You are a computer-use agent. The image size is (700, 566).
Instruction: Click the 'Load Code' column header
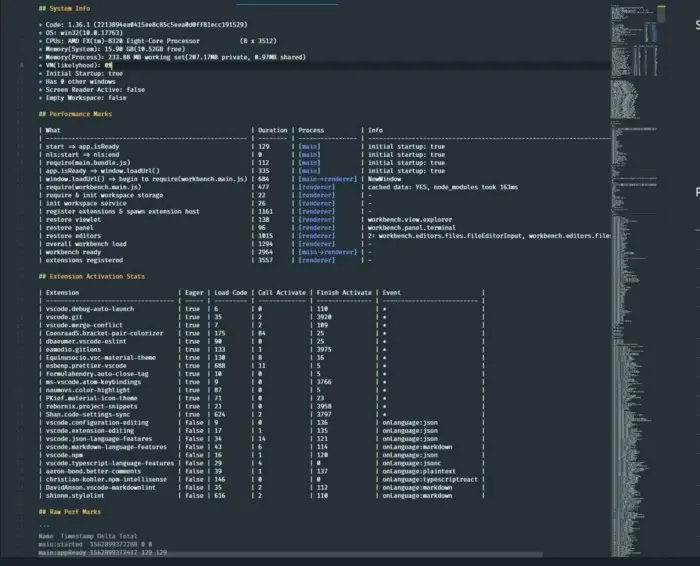click(230, 293)
